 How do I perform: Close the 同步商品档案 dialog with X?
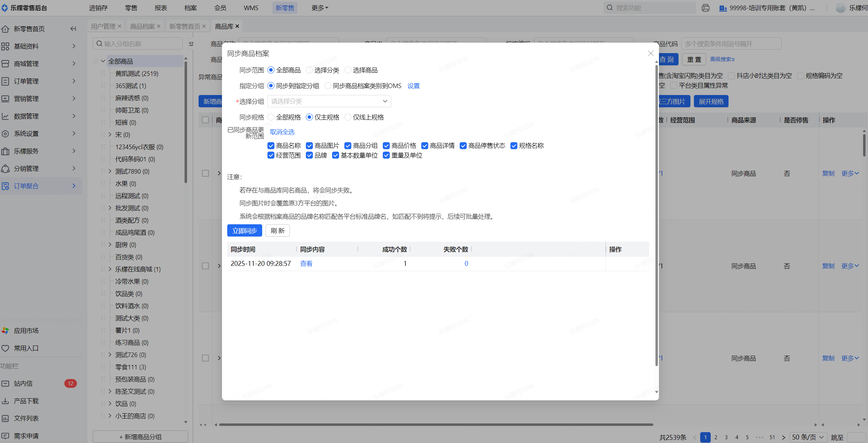point(651,53)
